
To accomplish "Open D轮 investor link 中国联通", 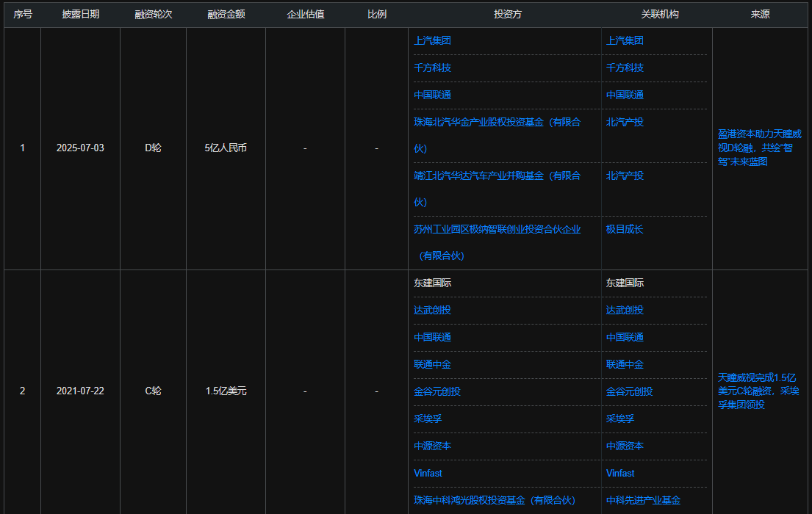I will 432,95.
